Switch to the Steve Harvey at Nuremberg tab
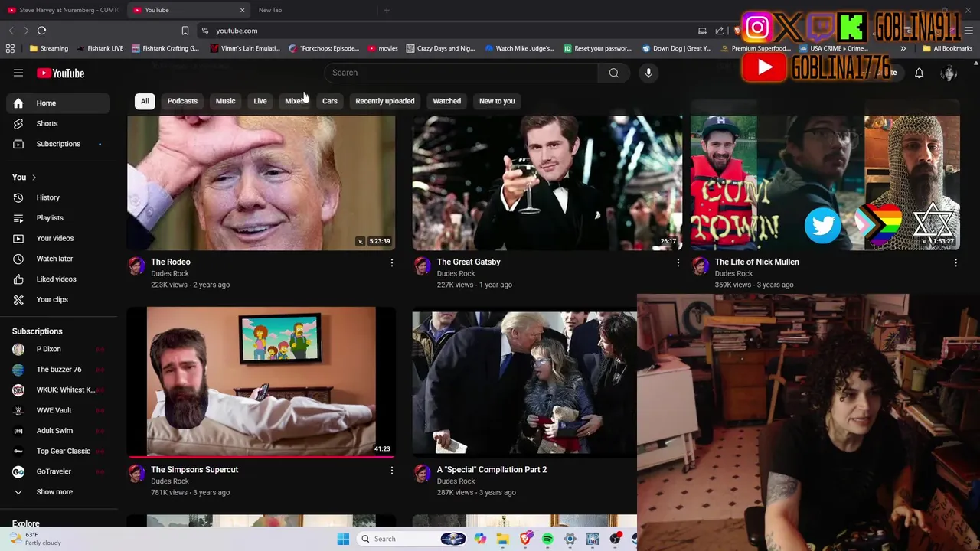980x551 pixels. pyautogui.click(x=63, y=10)
